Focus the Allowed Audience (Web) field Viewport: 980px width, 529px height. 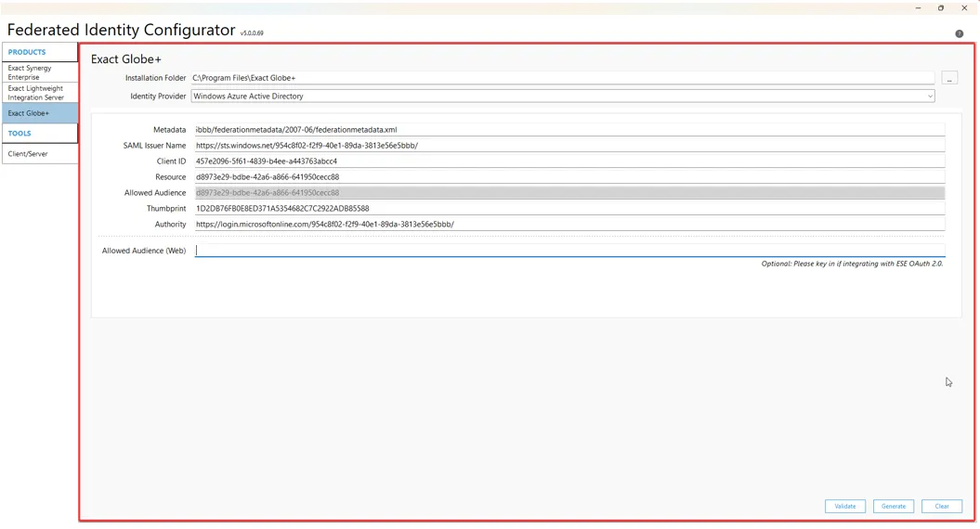point(568,251)
